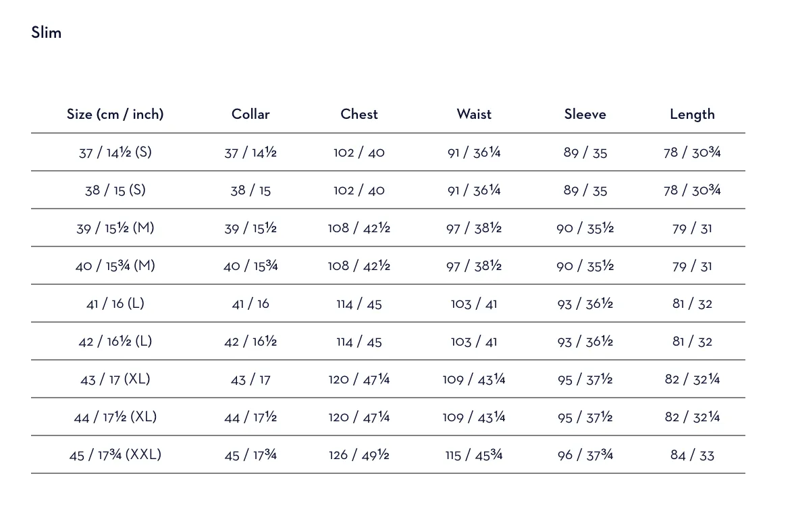The image size is (794, 532).
Task: Click the 84 / 33 length value
Action: [x=692, y=454]
